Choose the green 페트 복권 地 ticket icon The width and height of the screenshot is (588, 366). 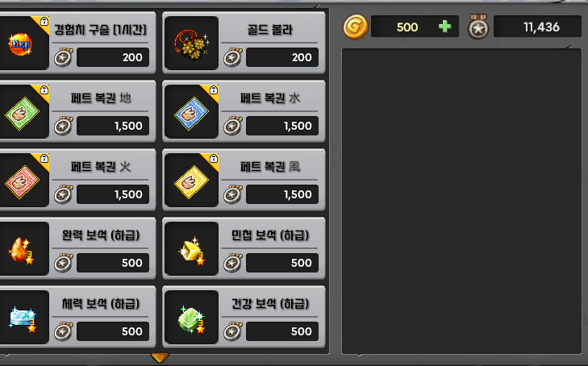22,114
